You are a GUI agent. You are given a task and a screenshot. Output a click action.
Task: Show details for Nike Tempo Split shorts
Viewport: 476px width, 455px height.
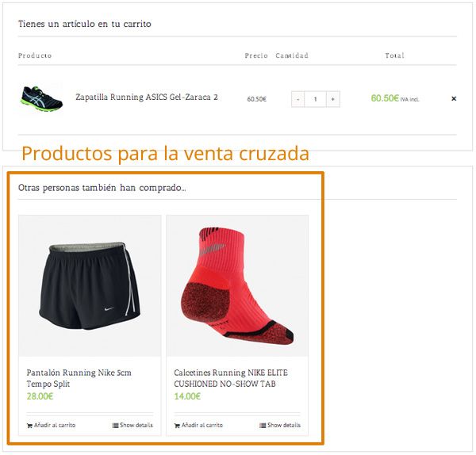(132, 425)
